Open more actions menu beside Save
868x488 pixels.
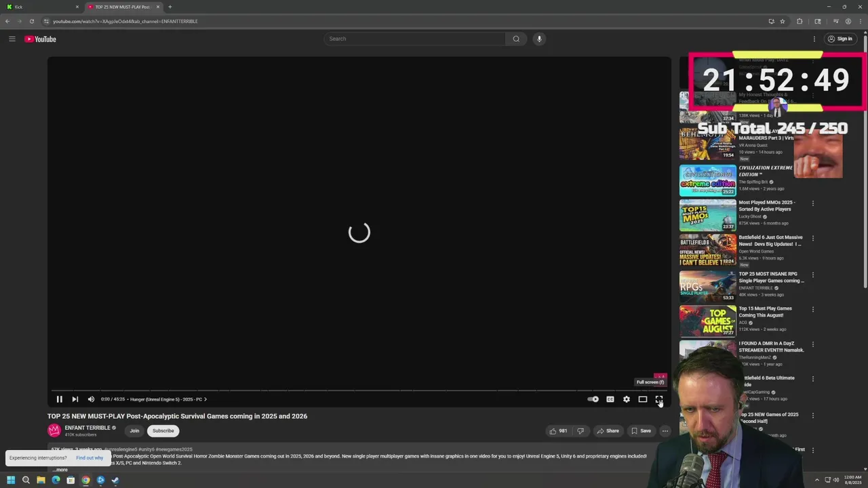[x=665, y=431]
